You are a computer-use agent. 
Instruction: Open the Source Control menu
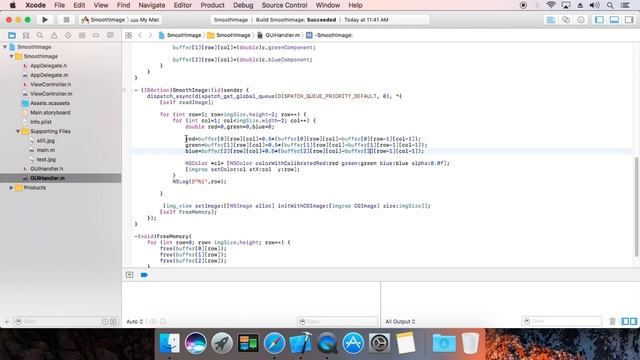[x=284, y=5]
